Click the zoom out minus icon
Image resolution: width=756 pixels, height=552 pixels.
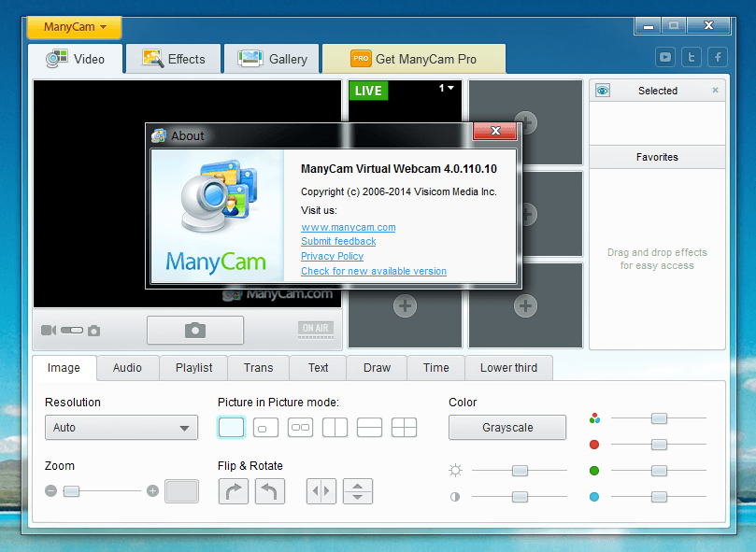pyautogui.click(x=51, y=490)
